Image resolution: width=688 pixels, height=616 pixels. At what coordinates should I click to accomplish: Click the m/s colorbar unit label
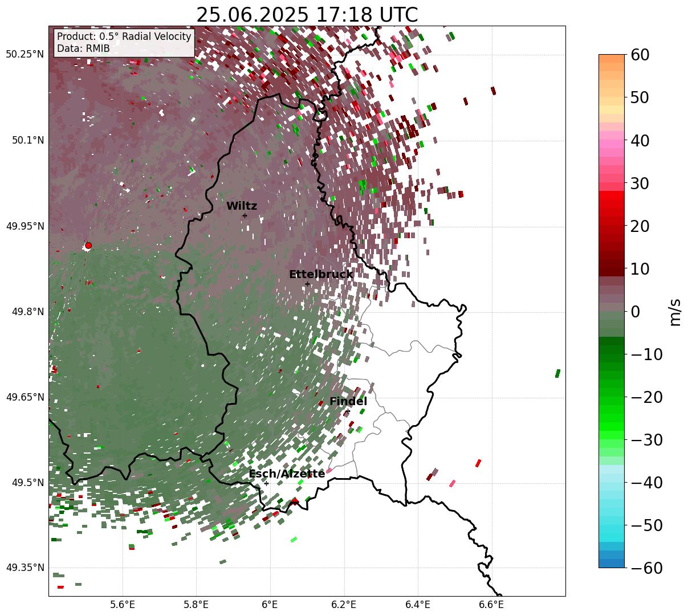[x=675, y=312]
